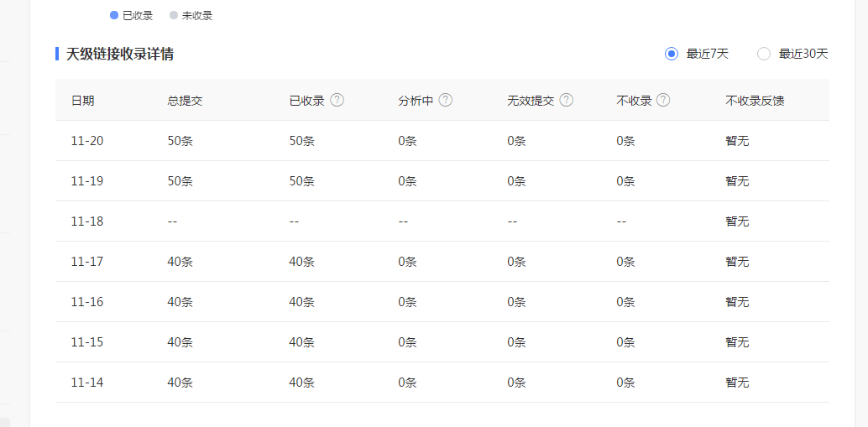The image size is (868, 427).
Task: Click 分析中 value 0条 in 11-20 row
Action: [407, 141]
